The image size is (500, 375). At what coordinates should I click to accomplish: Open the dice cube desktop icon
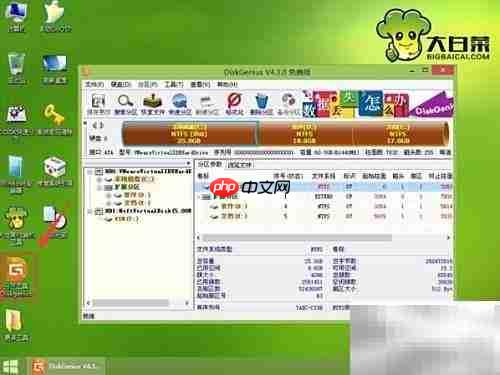point(54,171)
